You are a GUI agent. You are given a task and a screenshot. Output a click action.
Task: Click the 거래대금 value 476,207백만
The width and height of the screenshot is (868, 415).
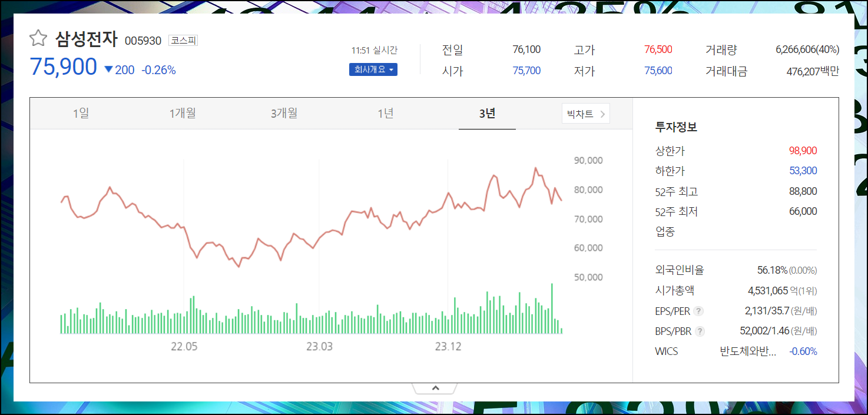813,72
